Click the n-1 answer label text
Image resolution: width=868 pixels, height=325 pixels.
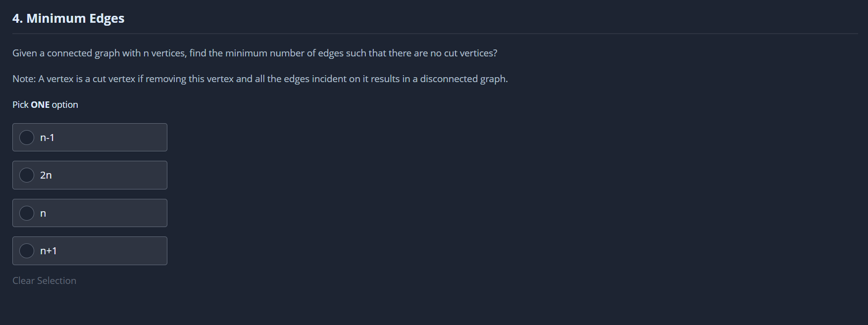47,138
